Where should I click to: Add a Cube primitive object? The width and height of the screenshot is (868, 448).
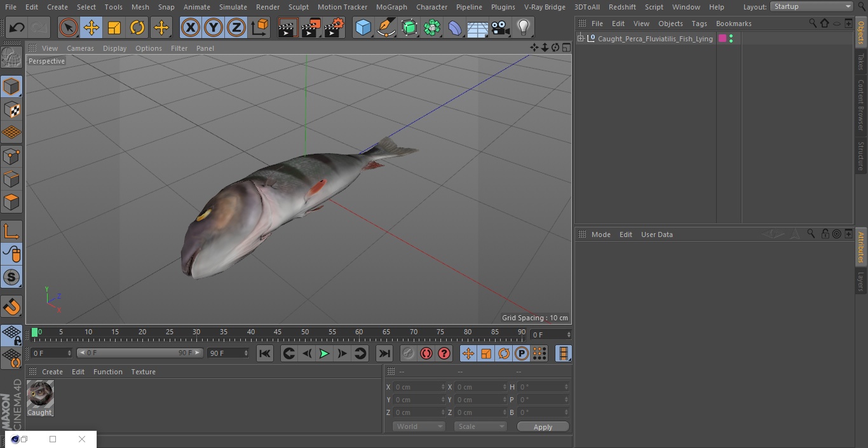coord(363,27)
